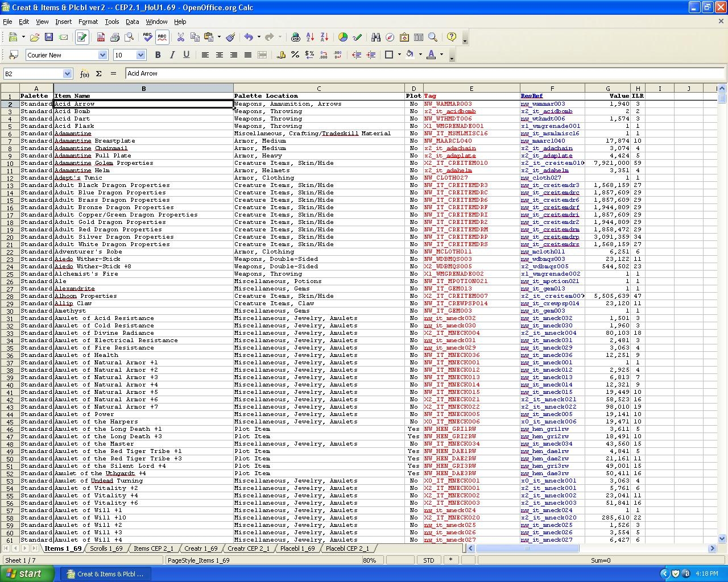Open the Function Wizard icon
Viewport: 728px width, 582px height.
pyautogui.click(x=85, y=74)
